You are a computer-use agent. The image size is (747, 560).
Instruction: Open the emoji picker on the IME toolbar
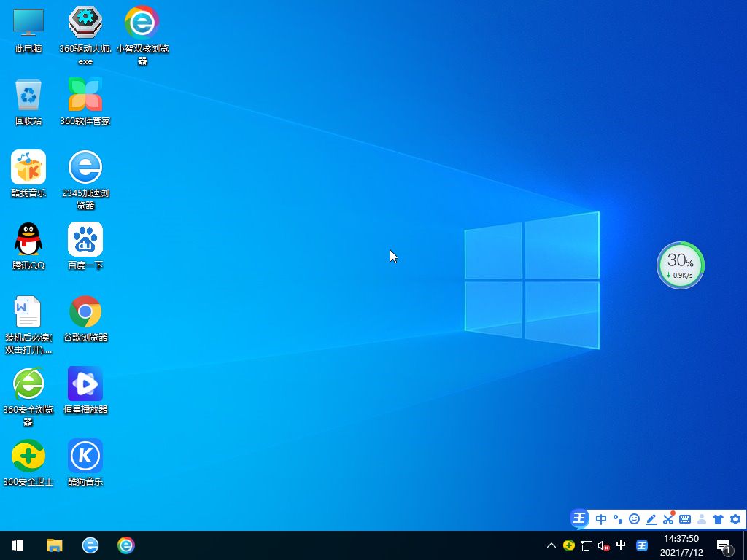[x=634, y=519]
